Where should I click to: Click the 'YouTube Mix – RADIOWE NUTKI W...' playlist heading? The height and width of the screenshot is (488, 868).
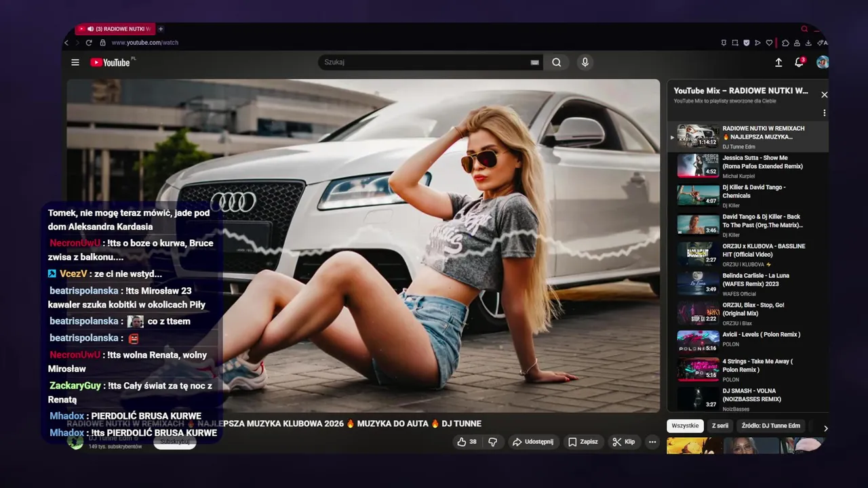pos(741,91)
